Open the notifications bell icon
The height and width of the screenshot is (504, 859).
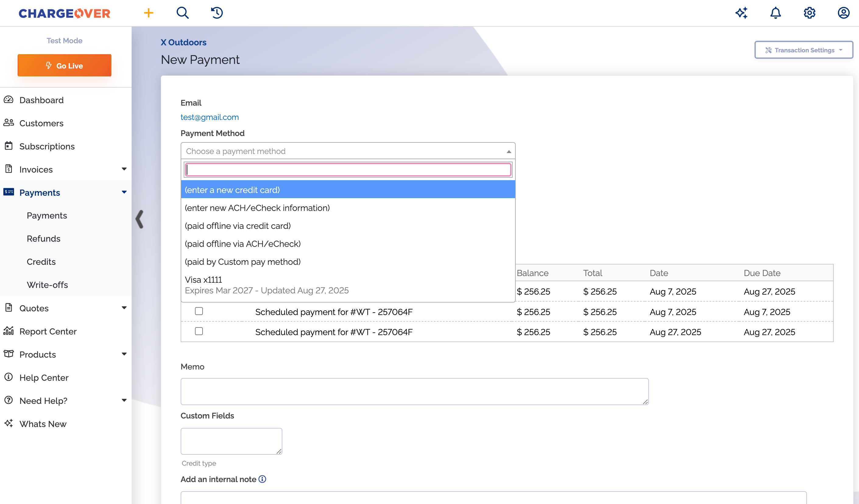tap(776, 13)
